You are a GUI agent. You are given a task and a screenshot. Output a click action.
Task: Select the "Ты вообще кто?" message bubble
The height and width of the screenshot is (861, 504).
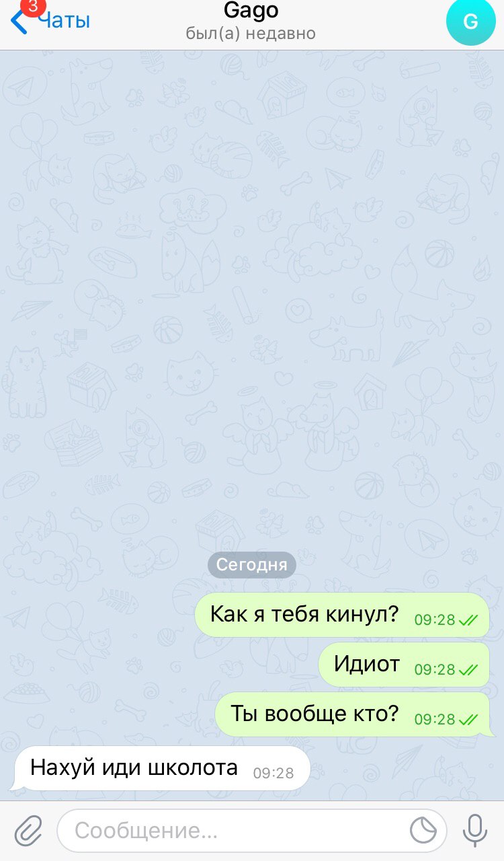click(352, 714)
